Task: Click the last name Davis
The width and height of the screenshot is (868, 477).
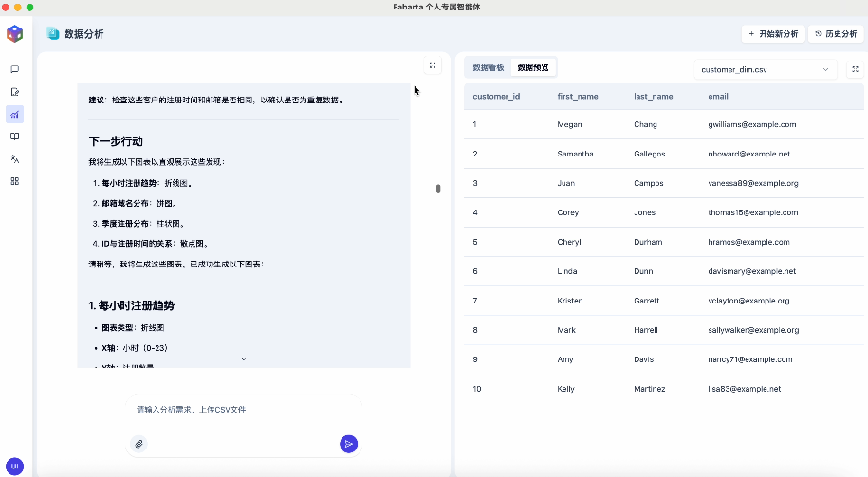Action: [x=643, y=359]
